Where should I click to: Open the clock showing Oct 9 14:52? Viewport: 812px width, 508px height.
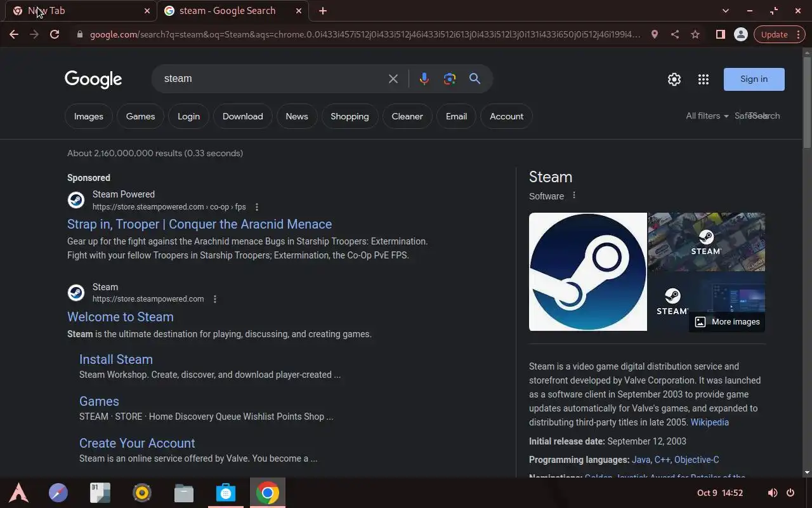click(720, 493)
